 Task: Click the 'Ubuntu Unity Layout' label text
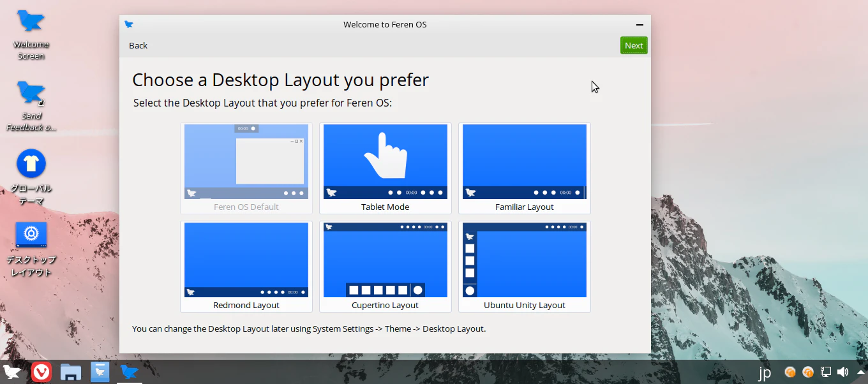point(525,306)
